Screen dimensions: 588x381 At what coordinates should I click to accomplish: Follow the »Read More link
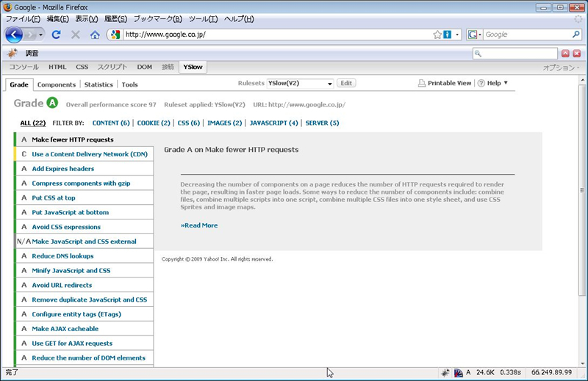click(x=199, y=225)
